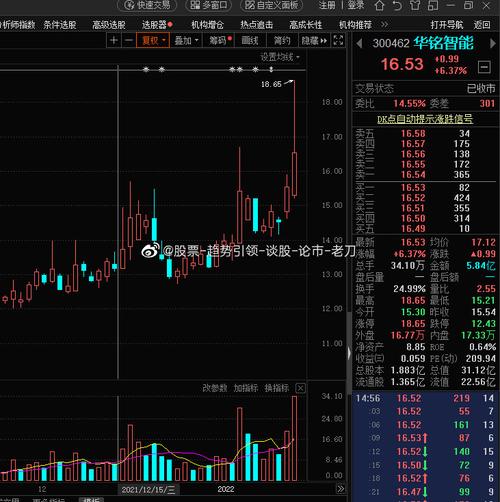Click the 涨停 18.65 value
The height and width of the screenshot is (502, 500).
(x=413, y=324)
